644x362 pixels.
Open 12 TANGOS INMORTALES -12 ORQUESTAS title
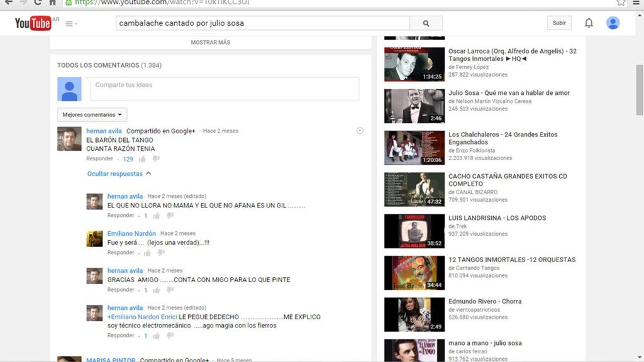[x=512, y=260]
